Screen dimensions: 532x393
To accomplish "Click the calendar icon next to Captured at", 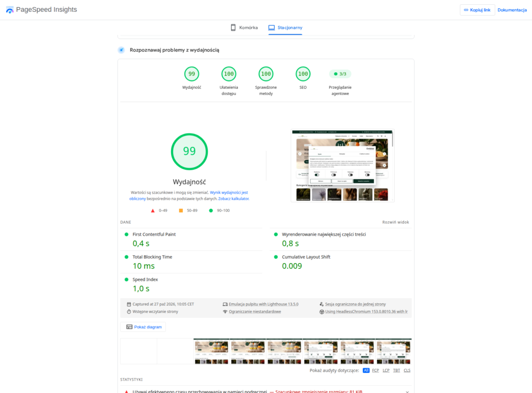I will (x=129, y=304).
